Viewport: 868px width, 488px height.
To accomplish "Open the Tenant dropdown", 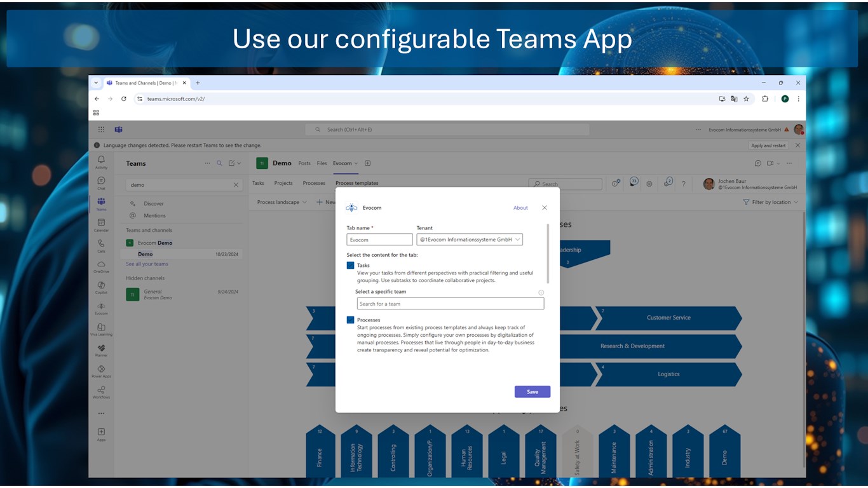I will [x=470, y=240].
